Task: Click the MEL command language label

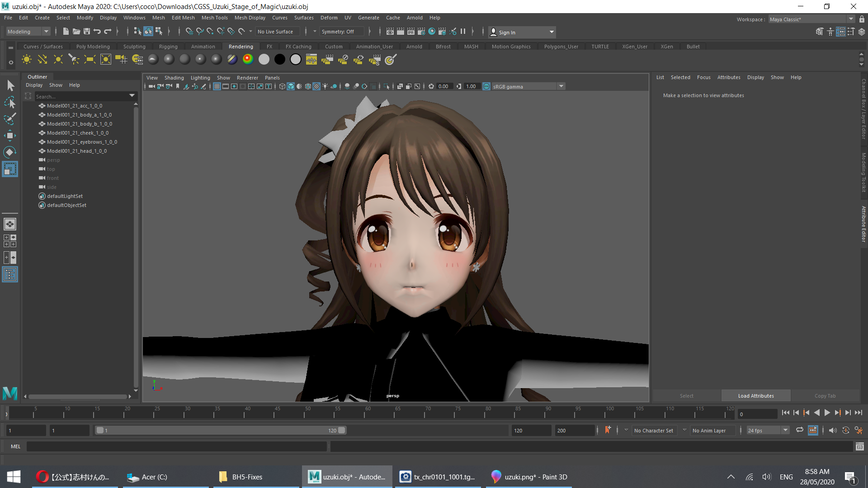Action: (15, 446)
